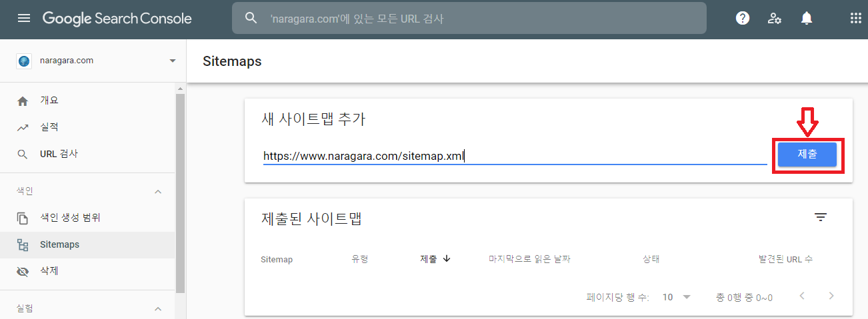
Task: Select Sitemaps in the sidebar
Action: pyautogui.click(x=88, y=244)
